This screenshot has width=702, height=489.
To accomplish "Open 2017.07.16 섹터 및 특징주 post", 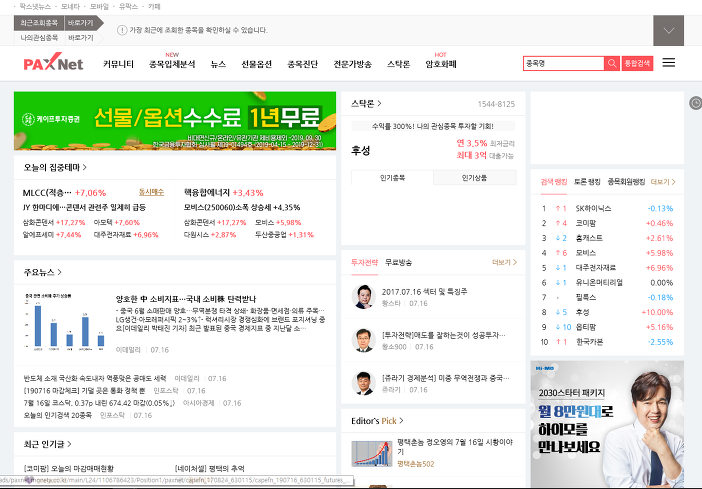I will coord(424,292).
